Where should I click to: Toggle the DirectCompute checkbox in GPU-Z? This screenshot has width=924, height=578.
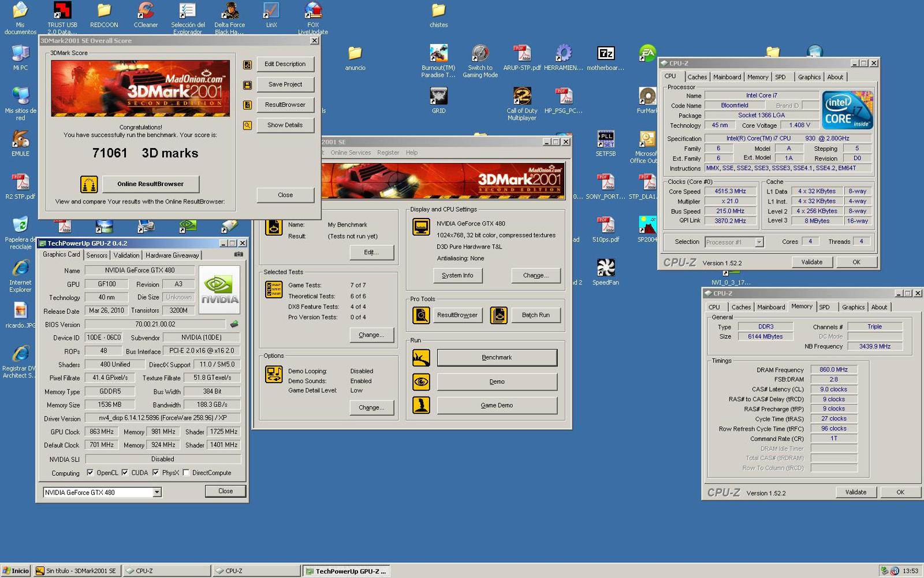(186, 473)
